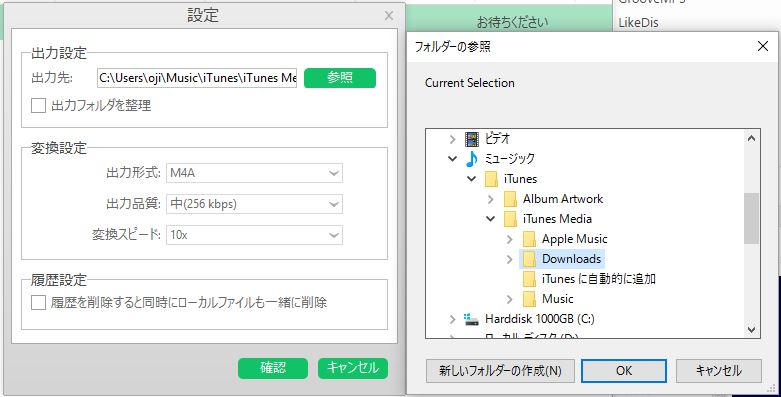781x397 pixels.
Task: Close the フォルダーの参照 dialog
Action: [x=763, y=46]
